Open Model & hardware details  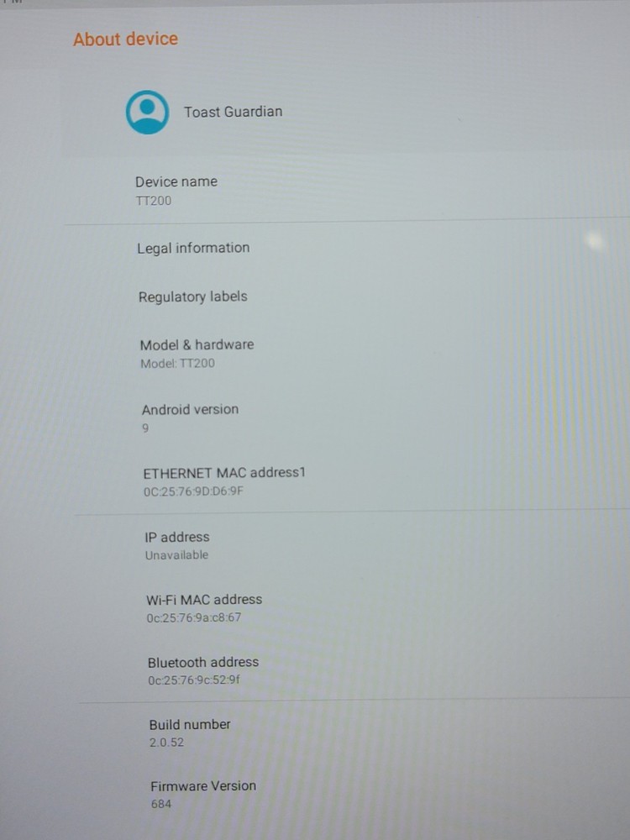click(x=197, y=344)
